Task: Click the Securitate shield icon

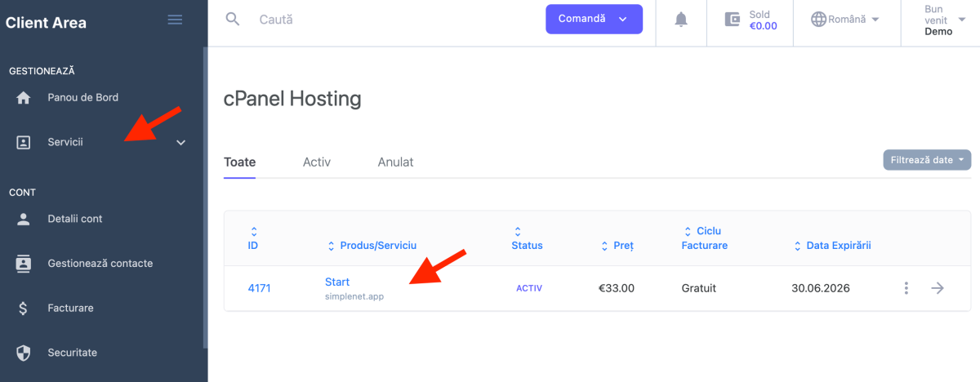Action: tap(24, 353)
